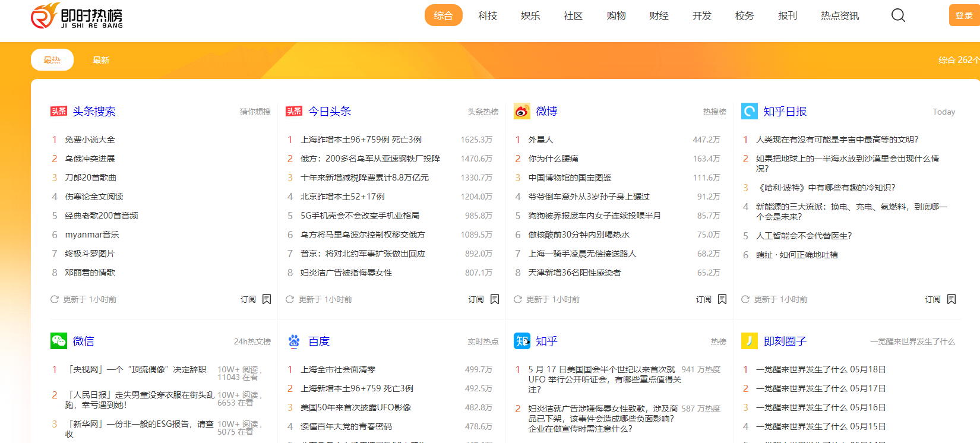The image size is (980, 443).
Task: Click bookmark icon in 头条搜索 card
Action: (267, 299)
